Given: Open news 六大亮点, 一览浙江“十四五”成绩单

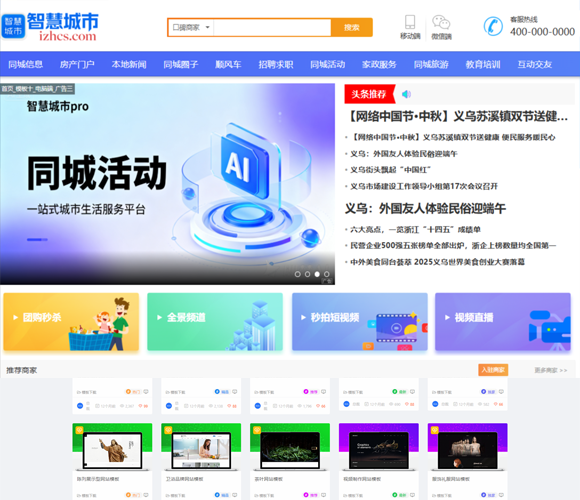Looking at the screenshot, I should point(415,229).
